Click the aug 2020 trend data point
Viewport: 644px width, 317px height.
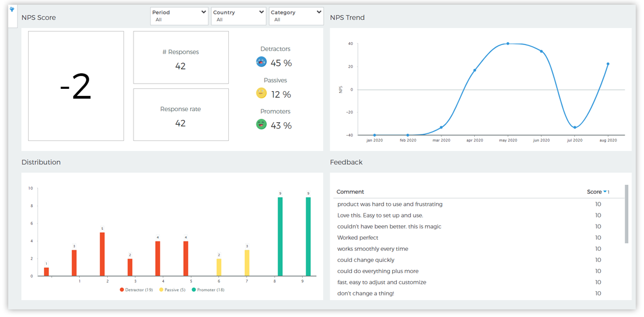tap(608, 64)
